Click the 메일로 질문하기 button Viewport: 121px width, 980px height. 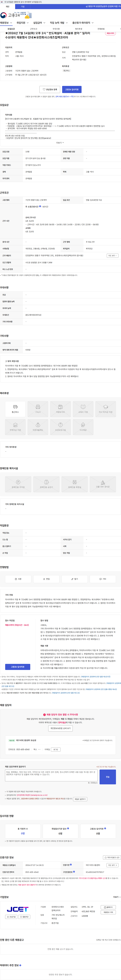pyautogui.click(x=80, y=799)
